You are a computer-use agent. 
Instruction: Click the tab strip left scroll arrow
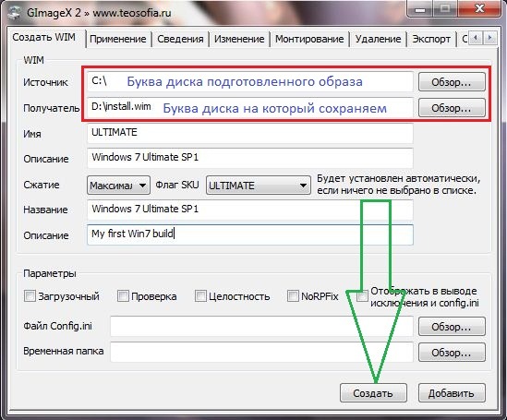(476, 38)
